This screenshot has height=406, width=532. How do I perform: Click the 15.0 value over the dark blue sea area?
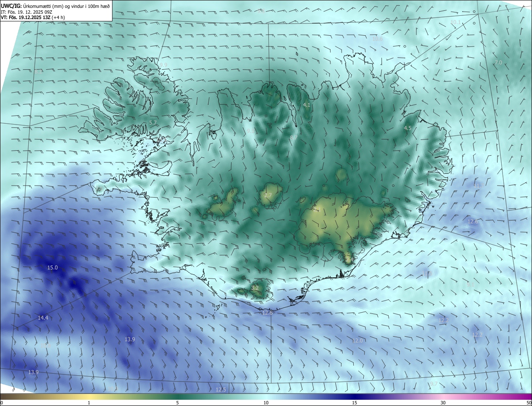(52, 268)
